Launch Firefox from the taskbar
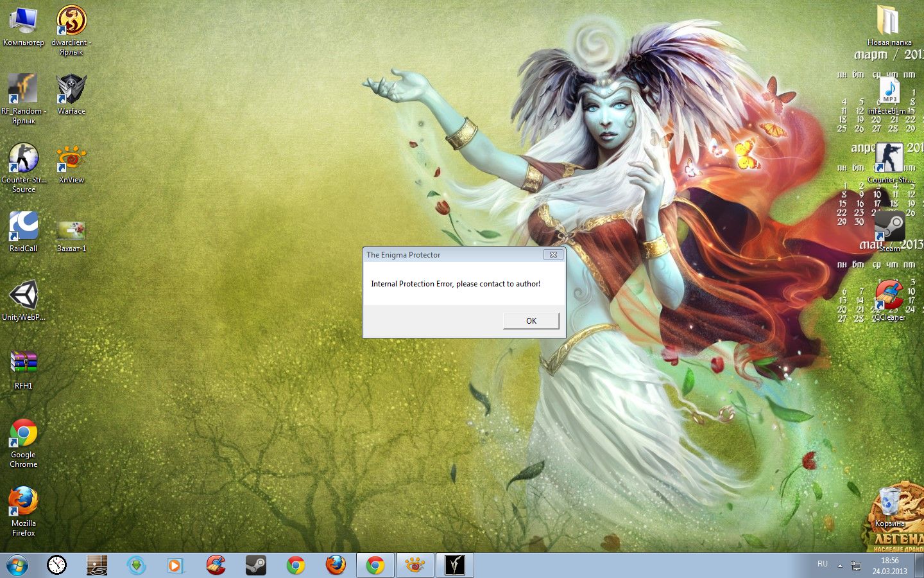 pyautogui.click(x=336, y=565)
